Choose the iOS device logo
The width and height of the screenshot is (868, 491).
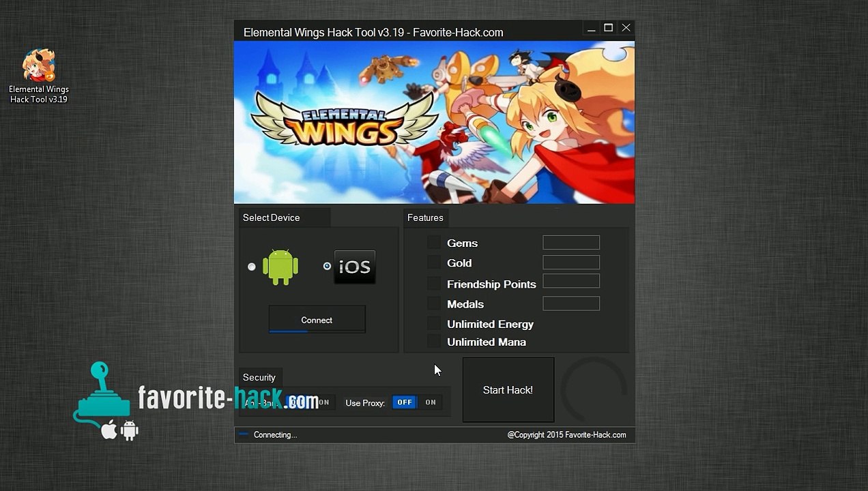point(354,267)
